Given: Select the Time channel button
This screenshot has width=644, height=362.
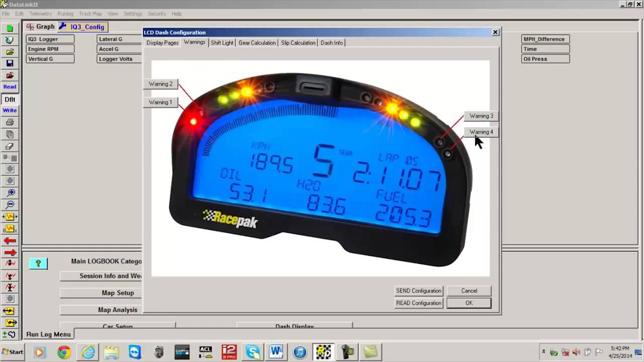Looking at the screenshot, I should pos(545,49).
